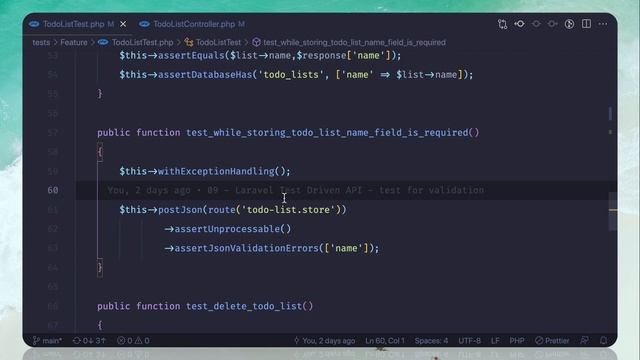Click the feedback icon in status bar

(584, 340)
